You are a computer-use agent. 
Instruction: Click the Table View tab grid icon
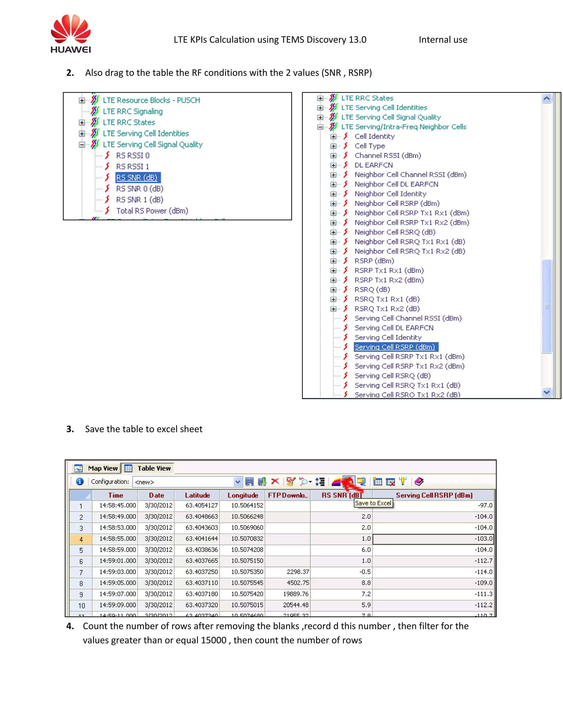tap(128, 468)
